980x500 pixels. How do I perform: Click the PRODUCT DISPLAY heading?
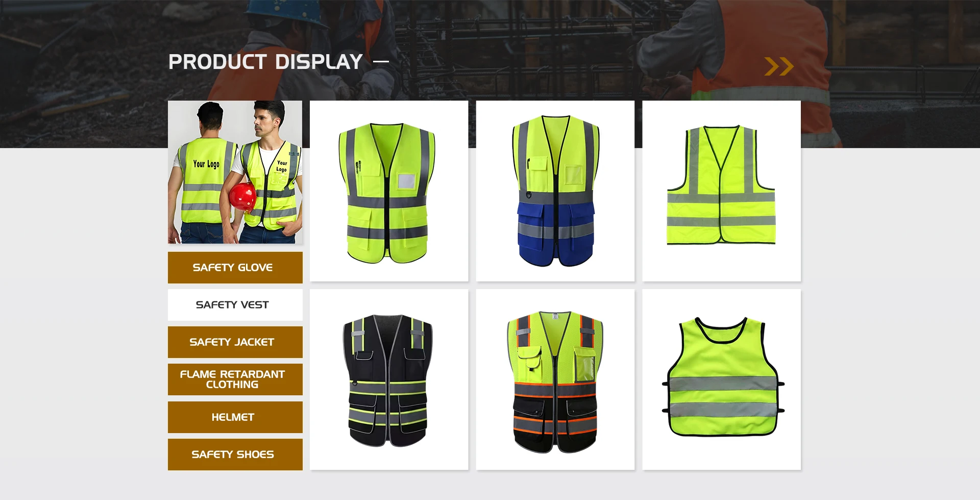point(265,62)
